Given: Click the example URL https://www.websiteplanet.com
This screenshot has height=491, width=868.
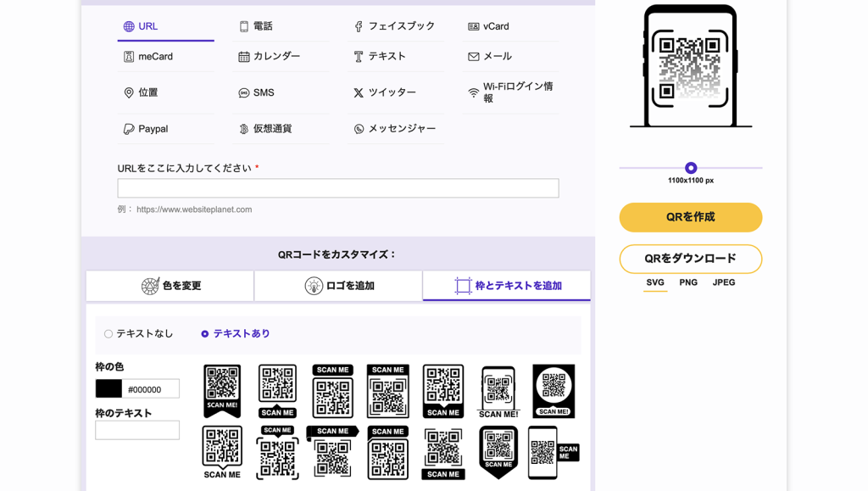Looking at the screenshot, I should [x=194, y=209].
